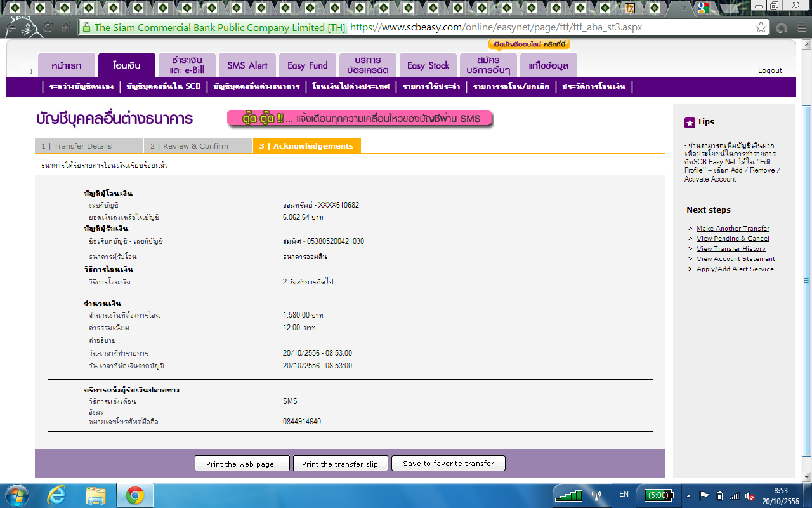Open the Windows Start menu
This screenshot has height=508, width=812.
(16, 495)
